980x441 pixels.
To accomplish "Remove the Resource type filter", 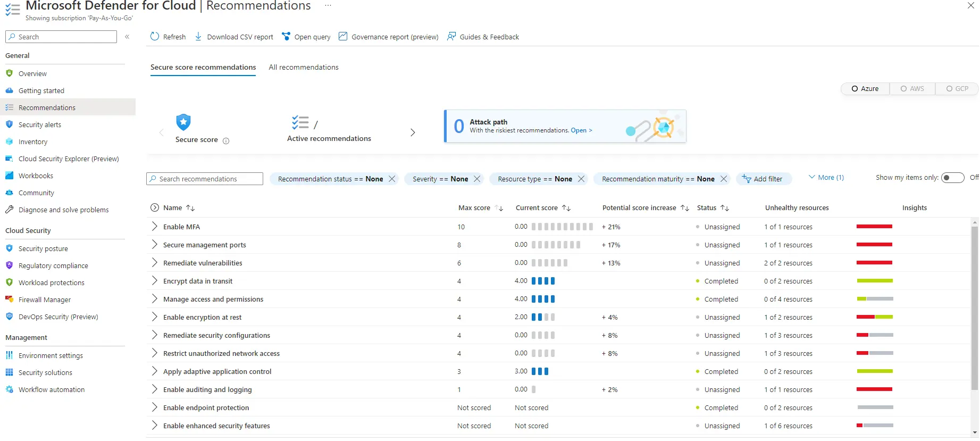I will [581, 179].
